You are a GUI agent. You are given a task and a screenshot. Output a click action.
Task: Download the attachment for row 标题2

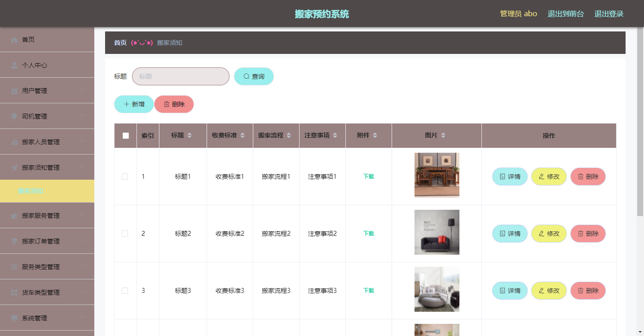coord(369,234)
